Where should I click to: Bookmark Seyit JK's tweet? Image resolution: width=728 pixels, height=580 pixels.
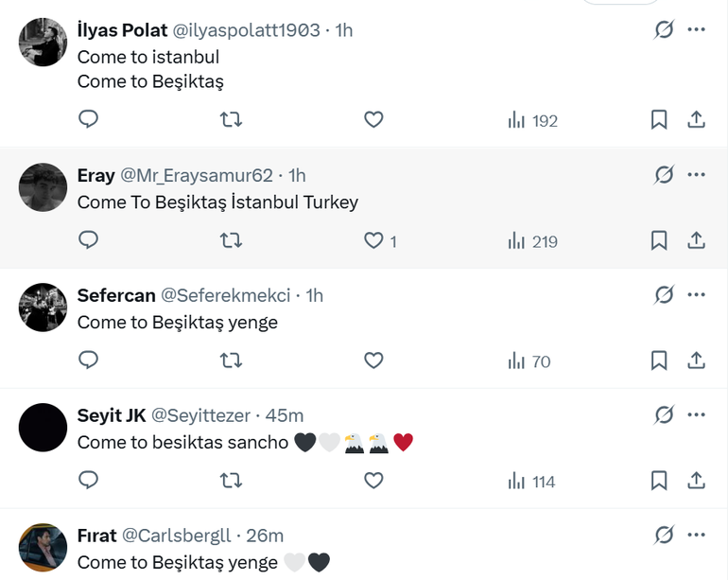659,481
